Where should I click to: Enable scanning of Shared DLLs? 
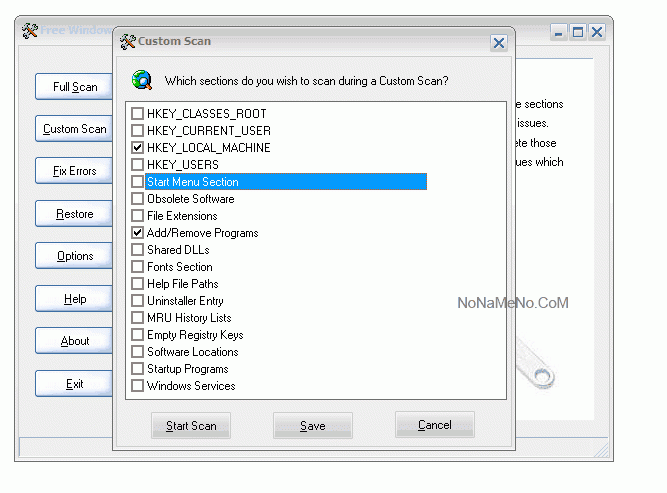[138, 250]
